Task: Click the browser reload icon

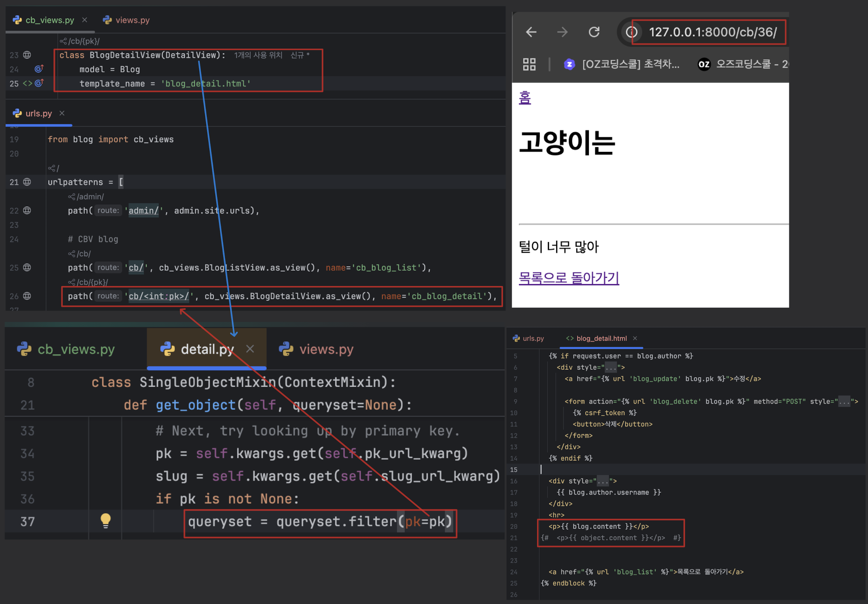Action: coord(594,32)
